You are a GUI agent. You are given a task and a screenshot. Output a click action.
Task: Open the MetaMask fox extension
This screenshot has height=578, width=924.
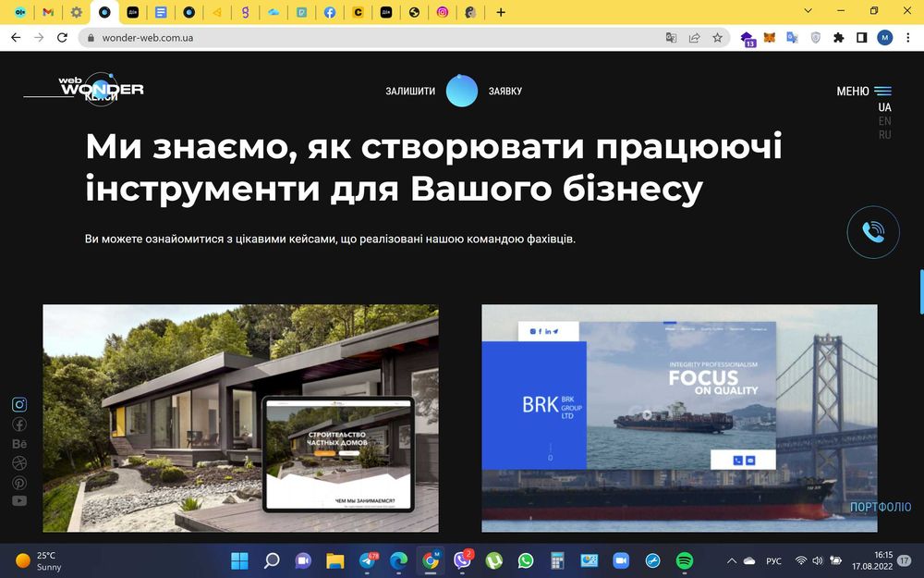point(770,38)
